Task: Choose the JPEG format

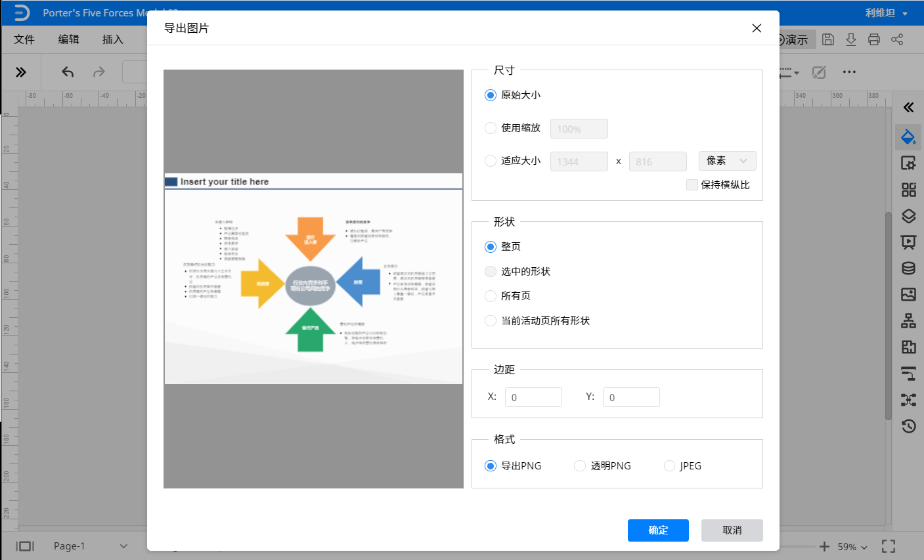Action: [x=669, y=466]
